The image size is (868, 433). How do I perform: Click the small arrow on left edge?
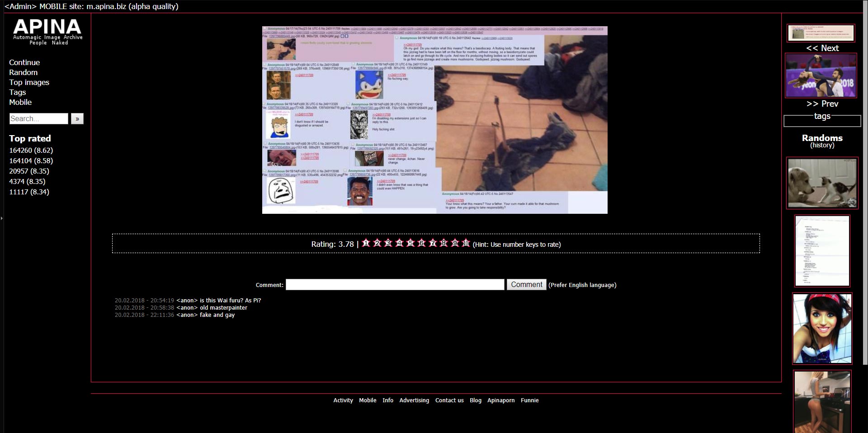[2, 218]
